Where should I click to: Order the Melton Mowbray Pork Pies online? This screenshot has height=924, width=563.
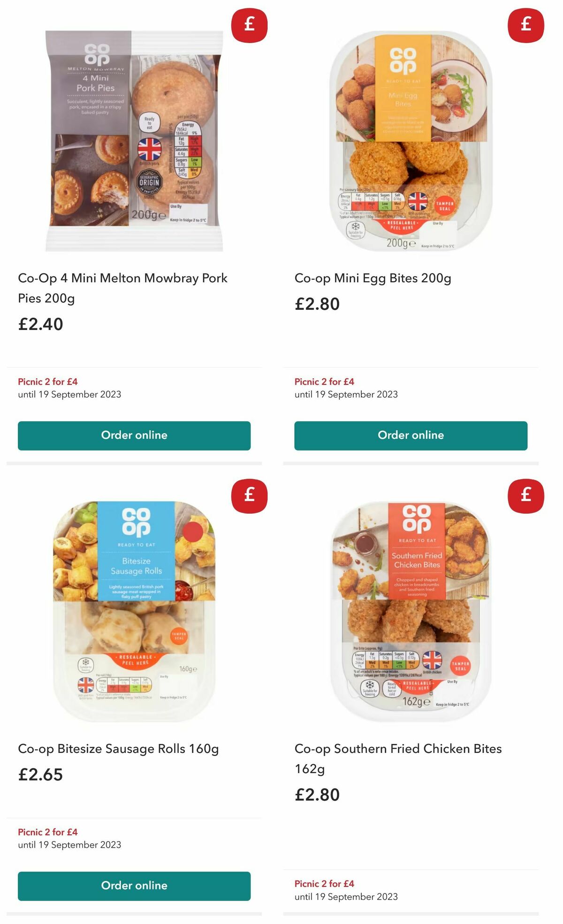134,435
